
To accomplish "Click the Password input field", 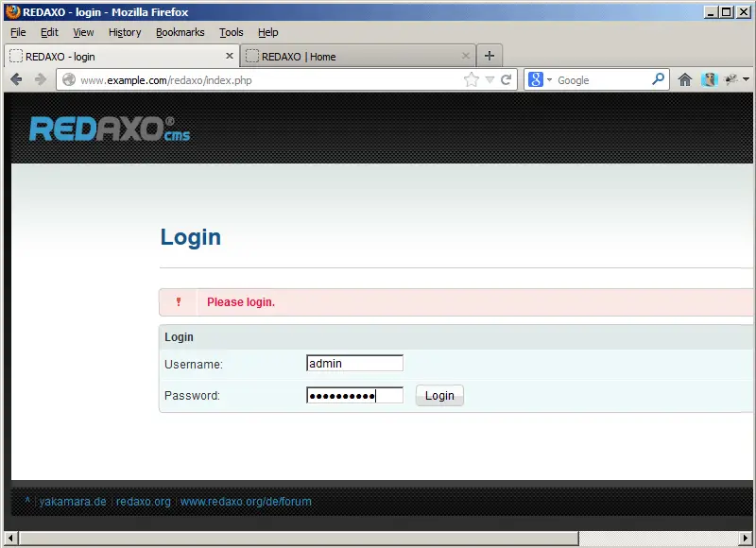I will 354,395.
